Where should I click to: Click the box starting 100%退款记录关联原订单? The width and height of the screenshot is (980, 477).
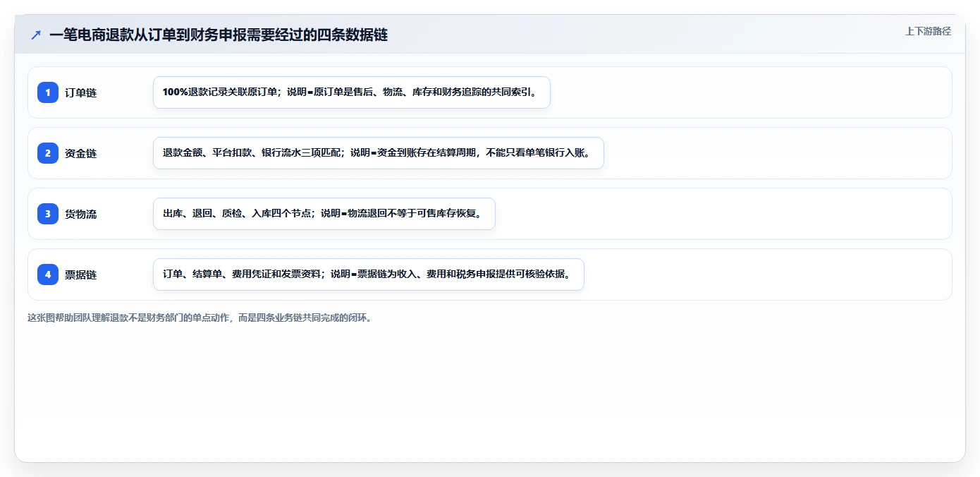tap(351, 92)
